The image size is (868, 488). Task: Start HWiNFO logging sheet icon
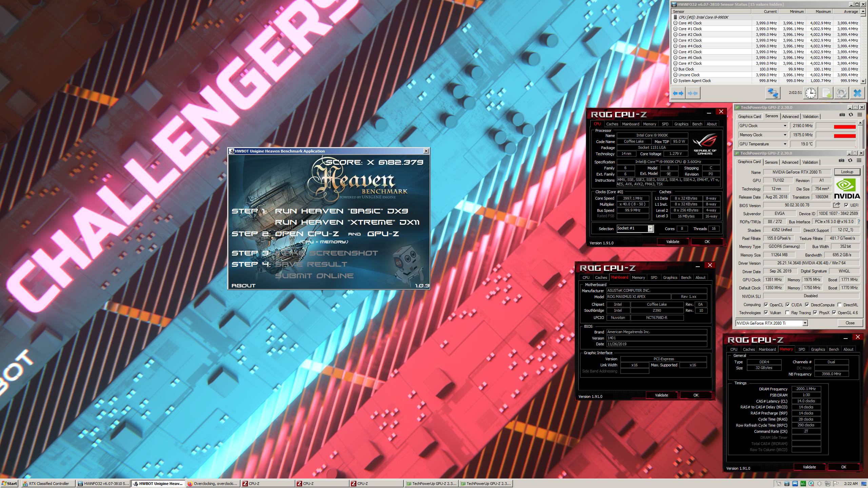coord(826,93)
